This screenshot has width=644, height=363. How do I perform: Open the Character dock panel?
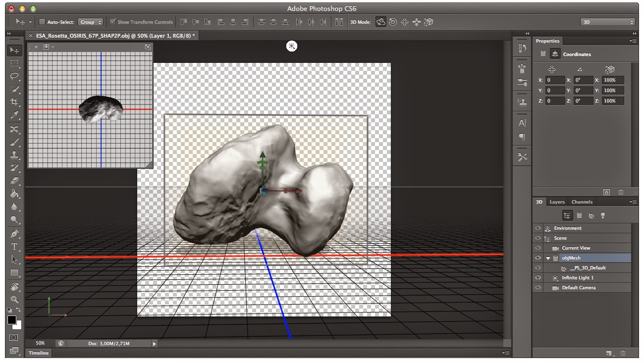coord(522,123)
